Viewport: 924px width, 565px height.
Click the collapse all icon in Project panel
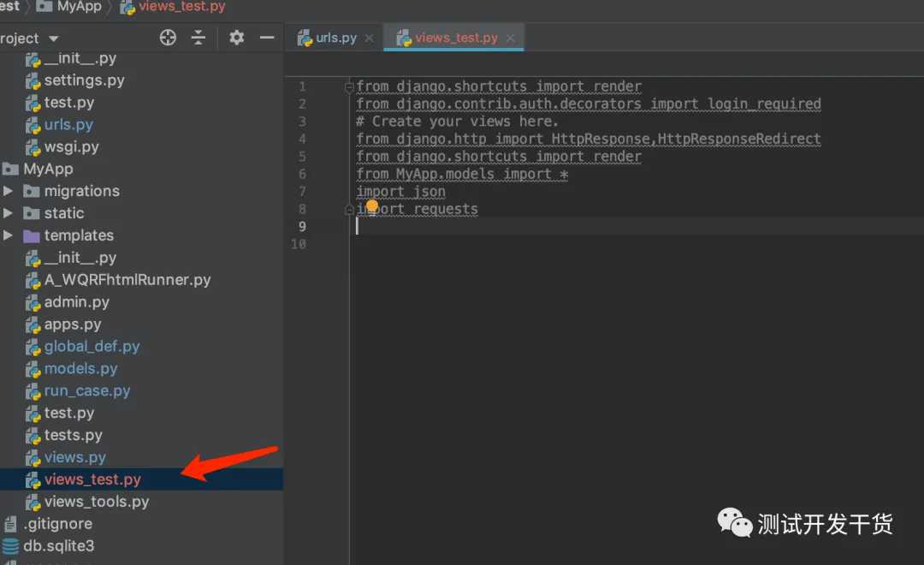[198, 38]
